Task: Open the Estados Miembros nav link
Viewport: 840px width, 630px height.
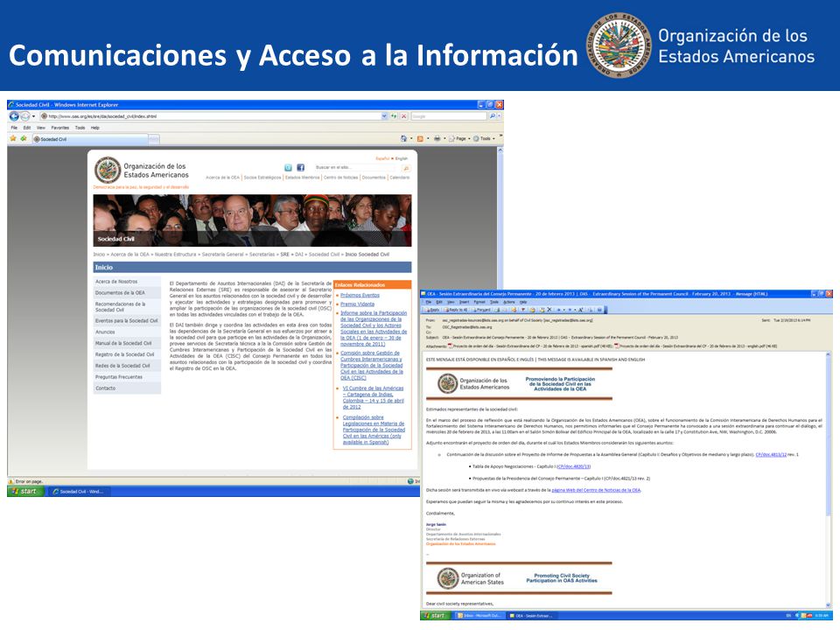Action: click(302, 178)
